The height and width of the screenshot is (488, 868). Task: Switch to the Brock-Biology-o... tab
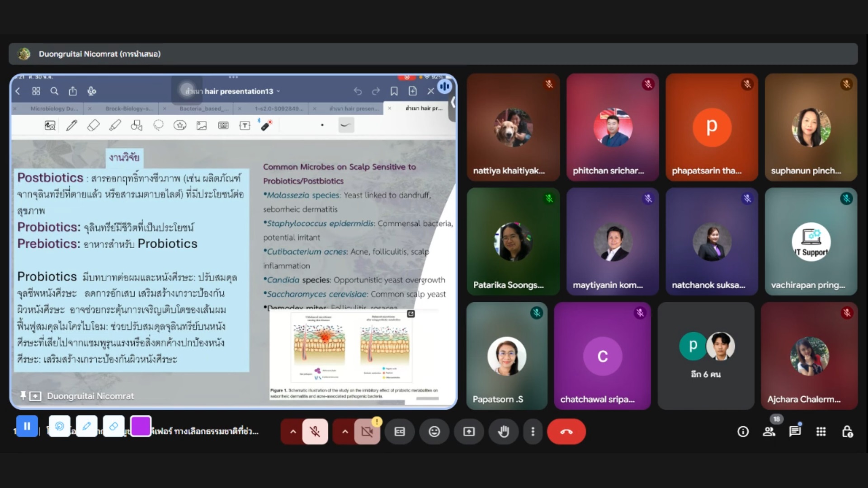[129, 109]
